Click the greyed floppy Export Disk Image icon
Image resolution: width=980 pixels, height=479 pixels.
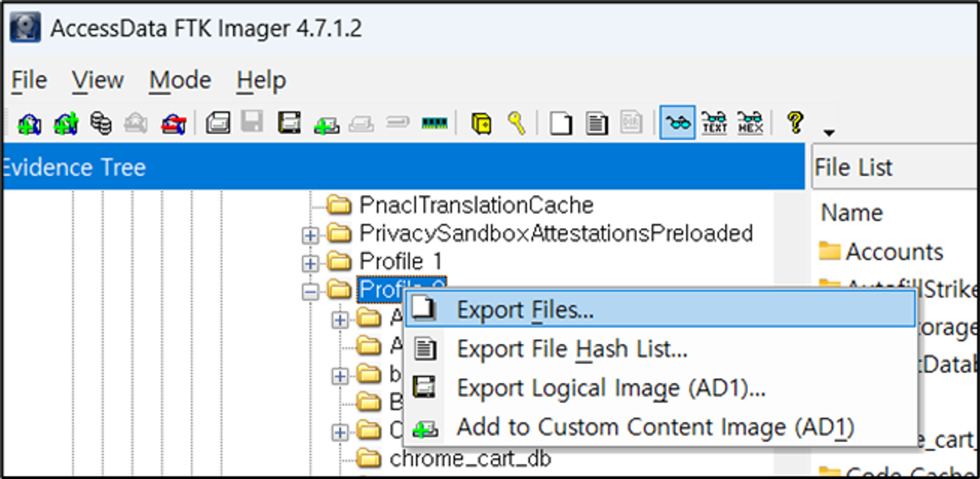tap(252, 122)
